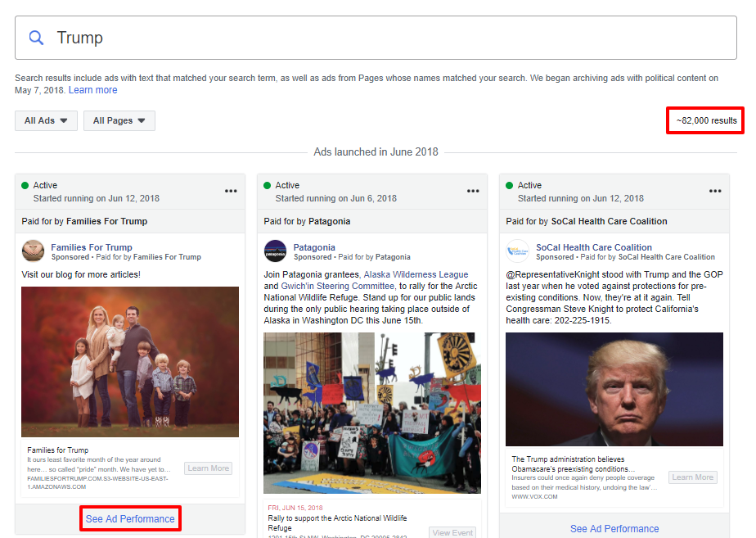Open the Patagonia page link
This screenshot has height=538, width=756.
[314, 247]
